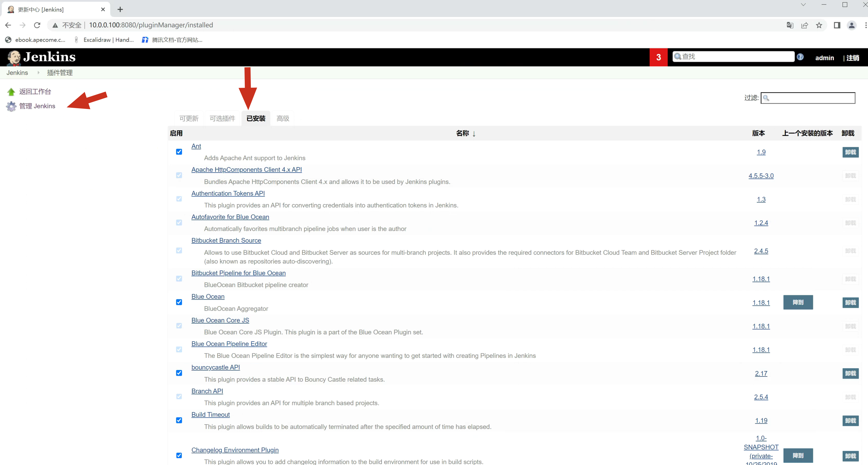868x465 pixels.
Task: Reload the page via refresh icon
Action: [x=37, y=25]
